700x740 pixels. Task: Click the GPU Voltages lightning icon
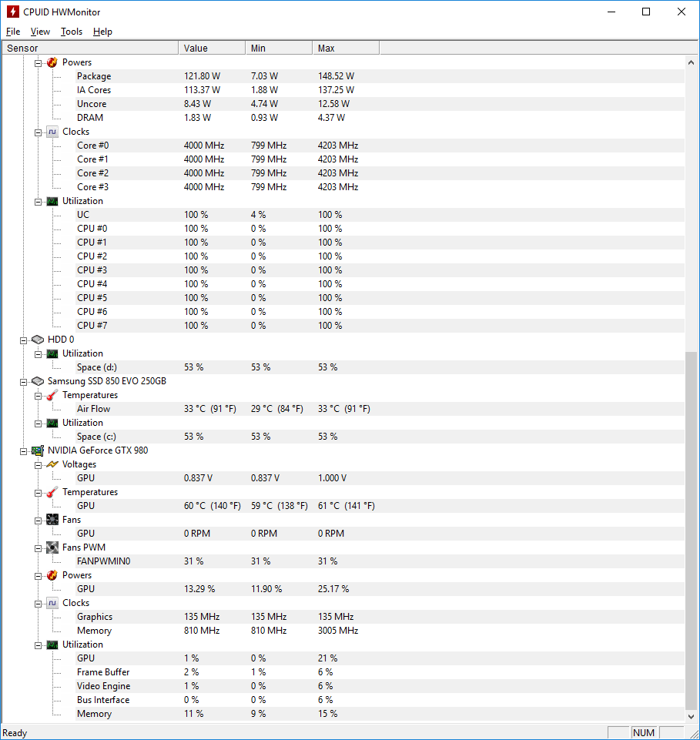pyautogui.click(x=52, y=464)
